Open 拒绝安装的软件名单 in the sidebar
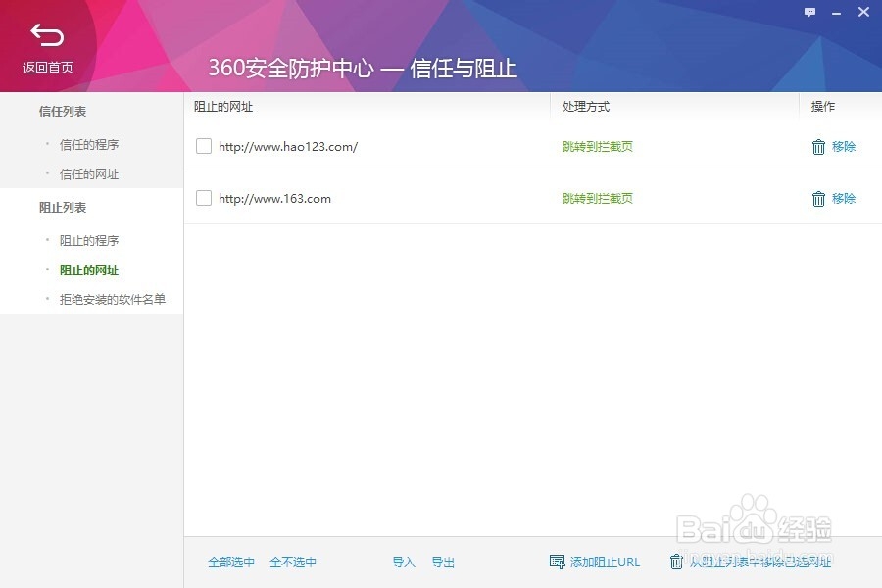Image resolution: width=882 pixels, height=588 pixels. (x=113, y=299)
